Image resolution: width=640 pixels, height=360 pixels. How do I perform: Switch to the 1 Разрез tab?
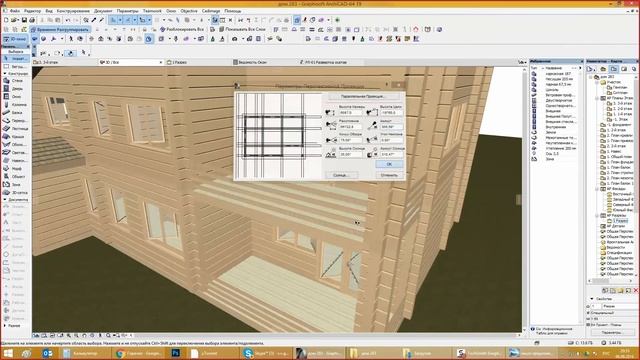pos(177,62)
